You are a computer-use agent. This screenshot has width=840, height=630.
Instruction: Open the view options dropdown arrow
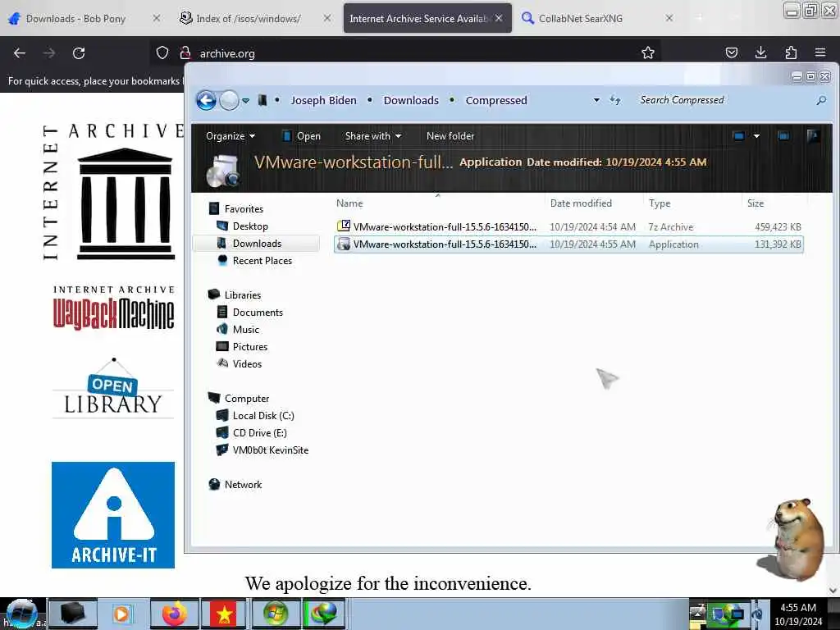click(x=756, y=136)
